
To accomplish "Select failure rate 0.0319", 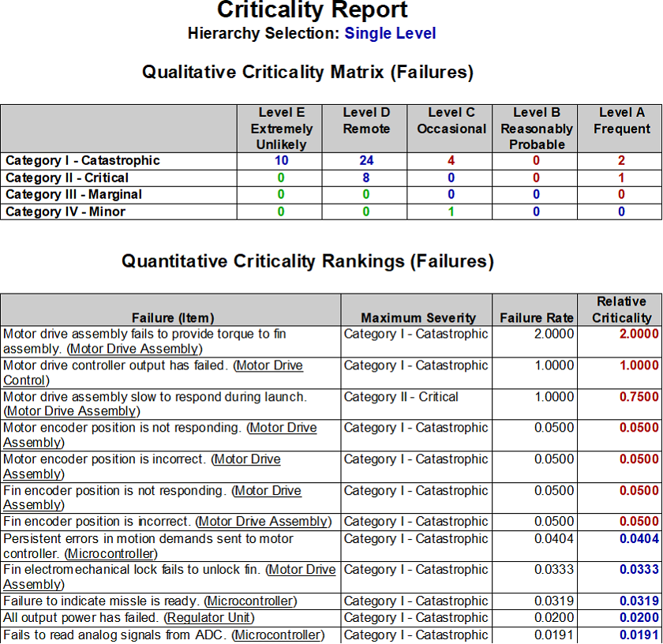I will [x=554, y=601].
